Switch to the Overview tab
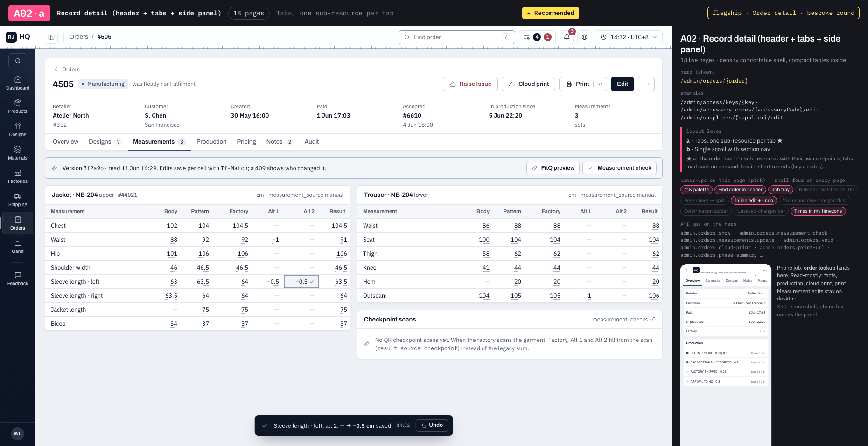 65,142
